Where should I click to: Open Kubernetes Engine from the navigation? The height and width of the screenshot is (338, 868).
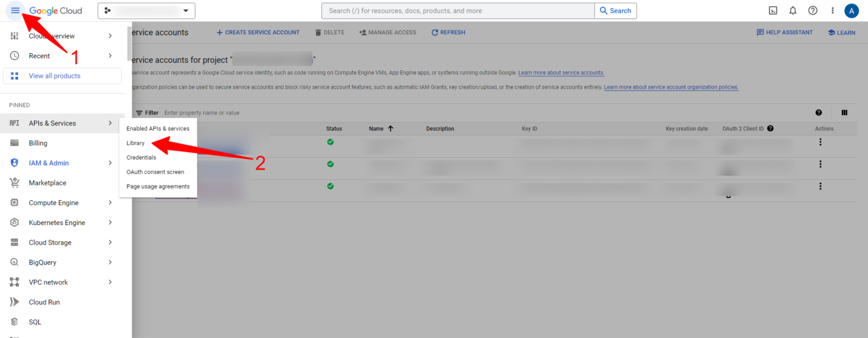58,222
